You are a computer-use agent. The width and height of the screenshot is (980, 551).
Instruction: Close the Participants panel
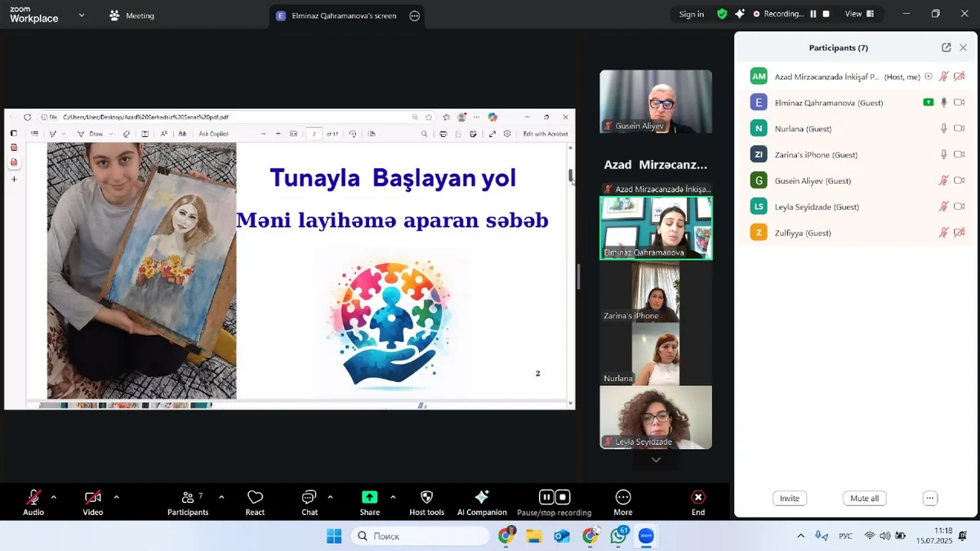(x=963, y=47)
